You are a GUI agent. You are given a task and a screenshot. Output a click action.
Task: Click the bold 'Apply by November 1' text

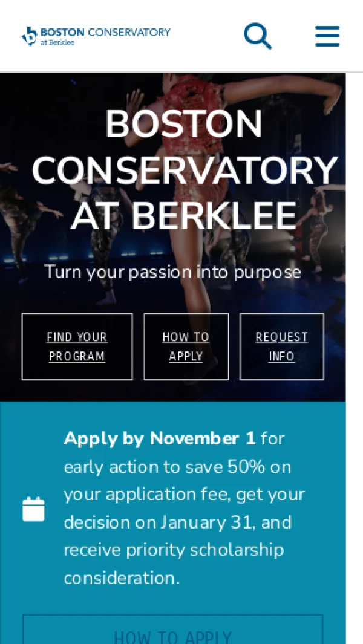(x=160, y=438)
